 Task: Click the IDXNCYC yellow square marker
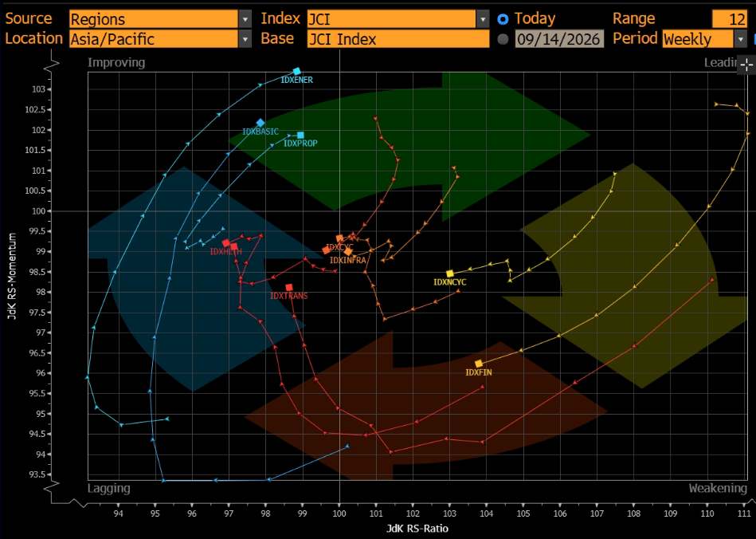450,273
